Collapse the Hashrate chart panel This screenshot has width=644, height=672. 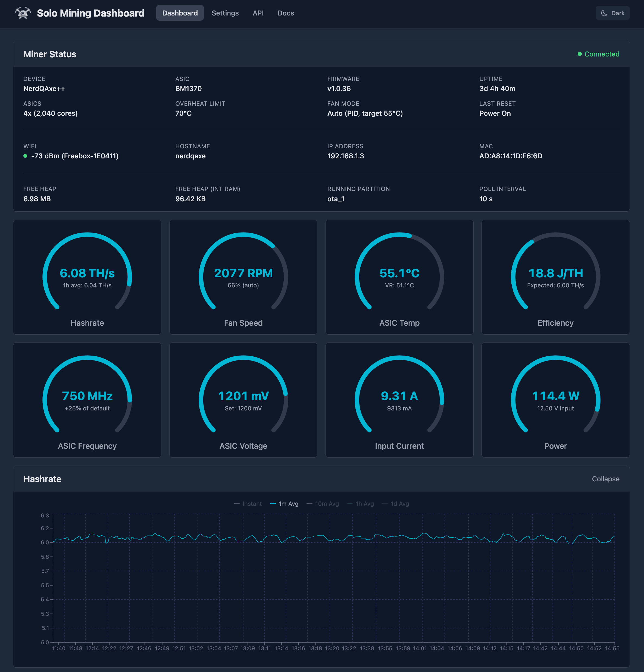click(605, 479)
